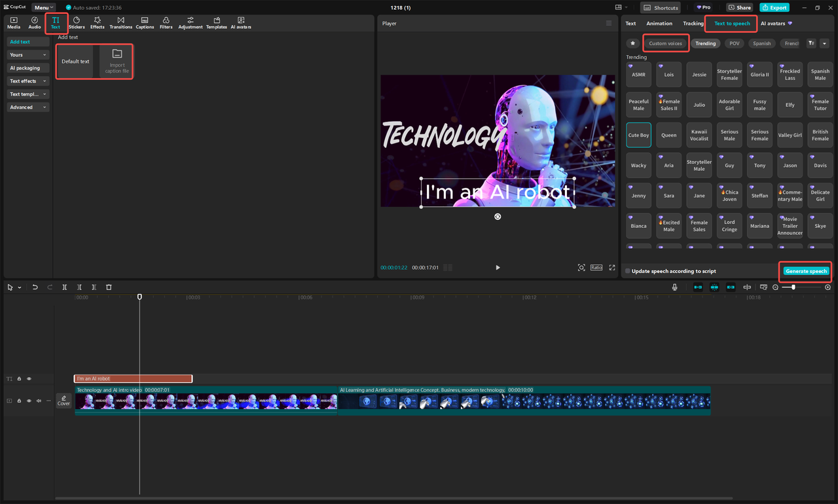The width and height of the screenshot is (838, 504).
Task: Expand the Text effects category
Action: coord(28,81)
